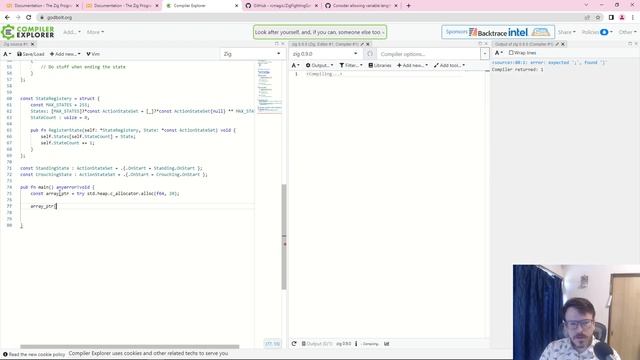
Task: Maximize the source editor pane
Action: point(276,44)
